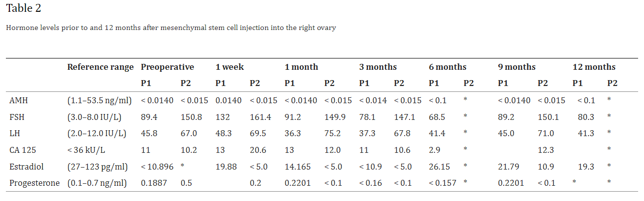Select the "9 months" column header
644x201 pixels.
click(x=516, y=67)
